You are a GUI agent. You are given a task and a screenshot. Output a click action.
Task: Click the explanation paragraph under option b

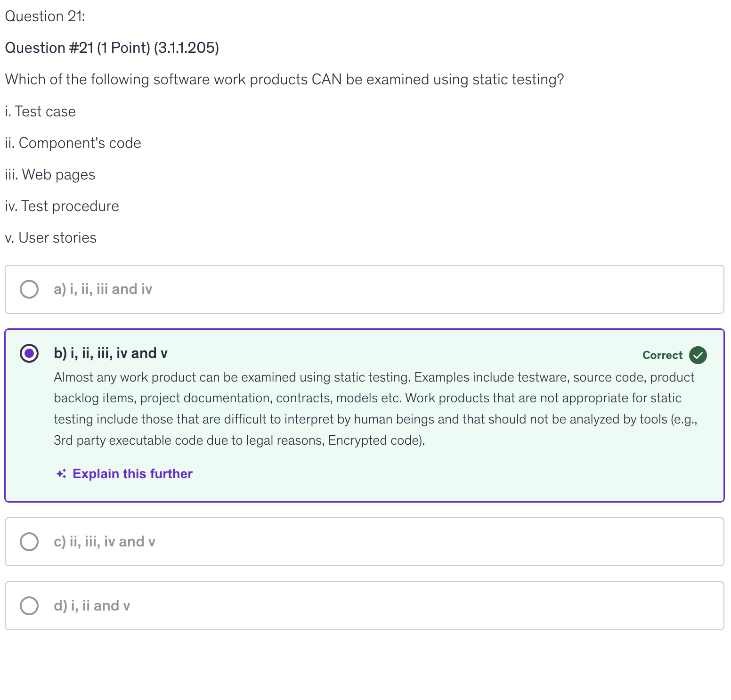tap(374, 409)
